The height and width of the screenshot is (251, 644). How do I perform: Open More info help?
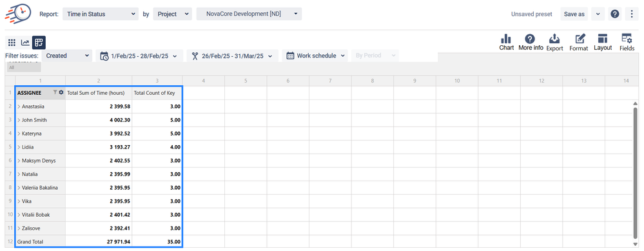(x=531, y=43)
